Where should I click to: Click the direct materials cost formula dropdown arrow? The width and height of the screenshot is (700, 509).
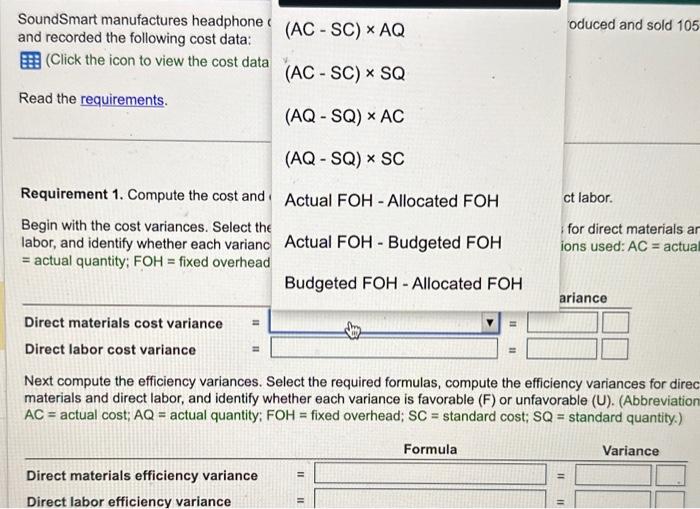click(x=490, y=322)
